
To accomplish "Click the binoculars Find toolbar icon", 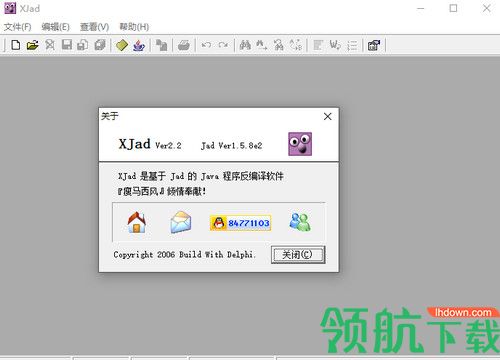I will click(x=245, y=45).
